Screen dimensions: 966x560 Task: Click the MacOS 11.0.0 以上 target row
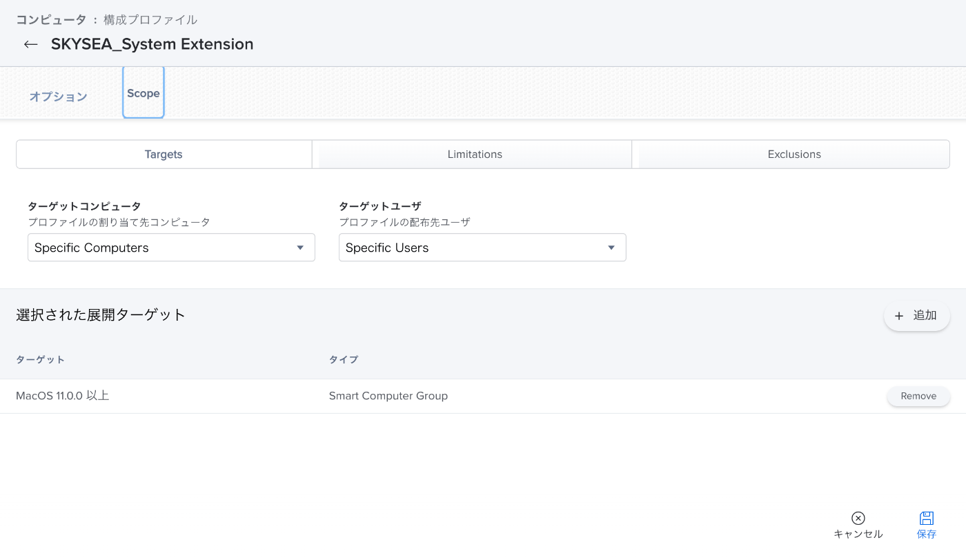483,396
